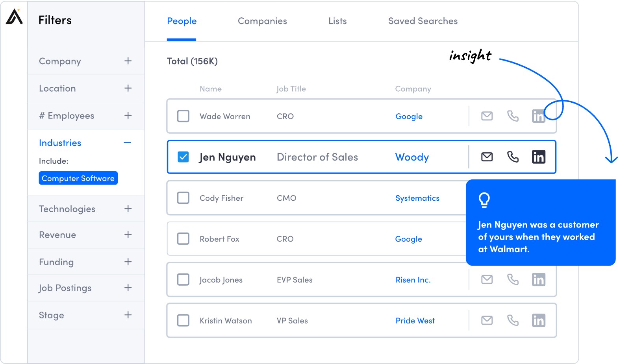Image resolution: width=619 pixels, height=364 pixels.
Task: Email Jen Nguyen via envelope icon
Action: [x=487, y=157]
